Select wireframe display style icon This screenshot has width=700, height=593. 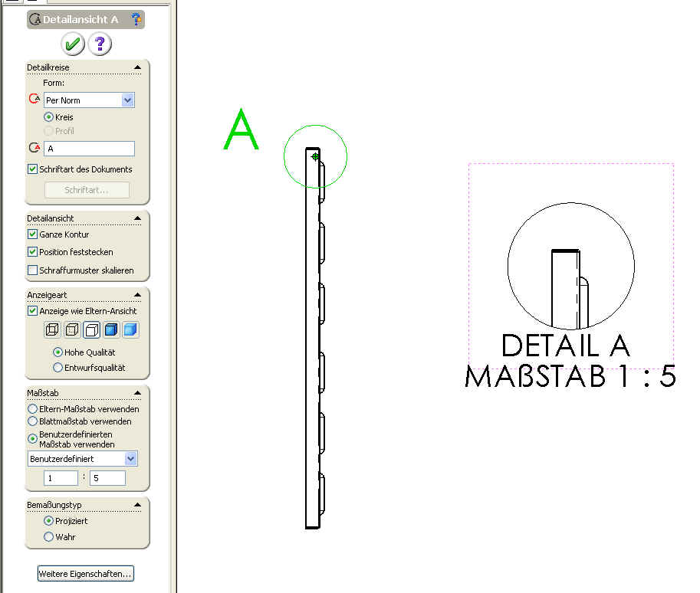click(52, 329)
